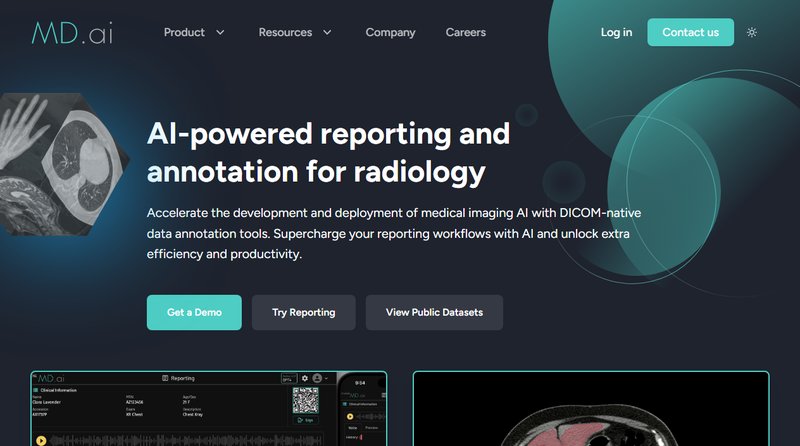This screenshot has width=800, height=446.
Task: Click the Log in link
Action: (x=616, y=32)
